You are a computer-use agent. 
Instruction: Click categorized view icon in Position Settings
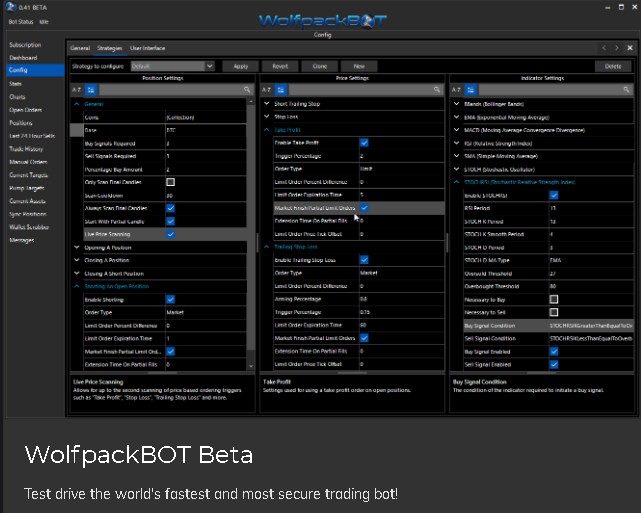(91, 90)
